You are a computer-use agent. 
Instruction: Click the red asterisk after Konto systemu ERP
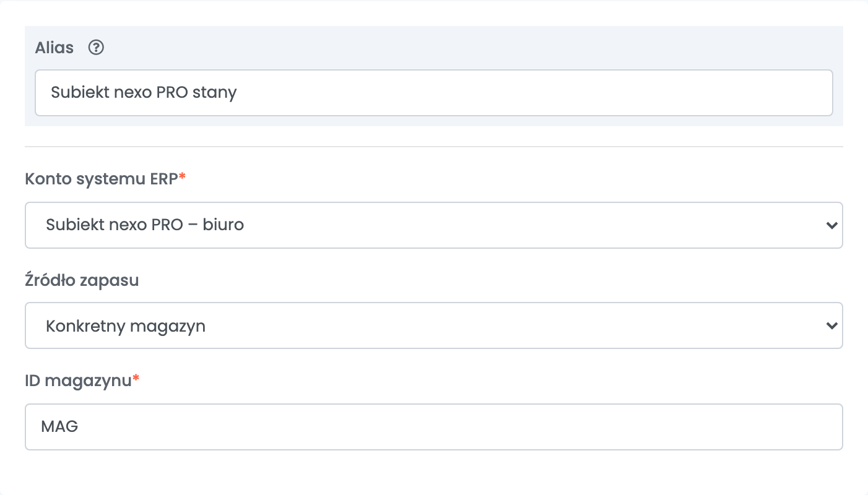pos(183,177)
